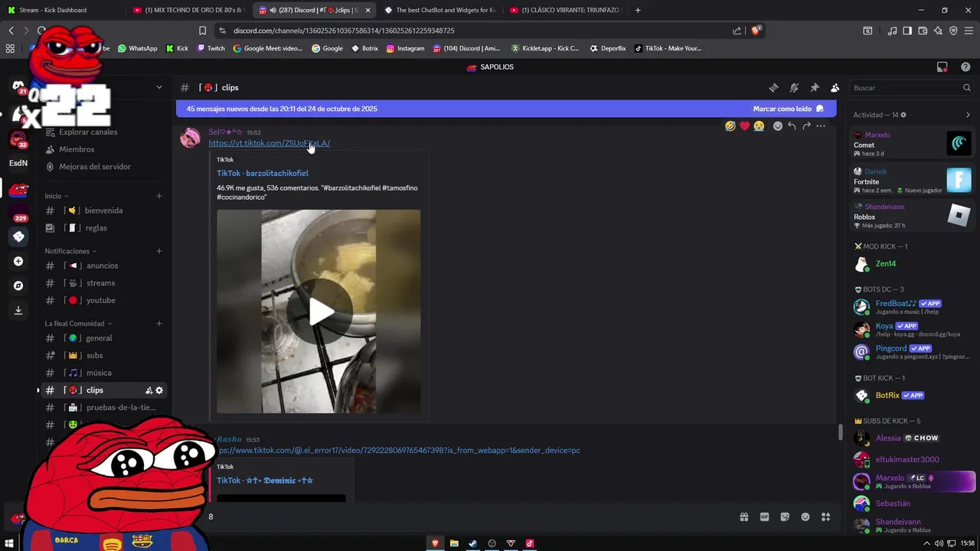Play the embedded TikTok cooking video
Image resolution: width=980 pixels, height=551 pixels.
319,311
